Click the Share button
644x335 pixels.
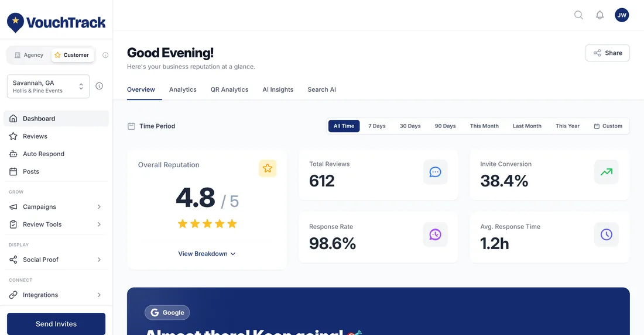[608, 53]
